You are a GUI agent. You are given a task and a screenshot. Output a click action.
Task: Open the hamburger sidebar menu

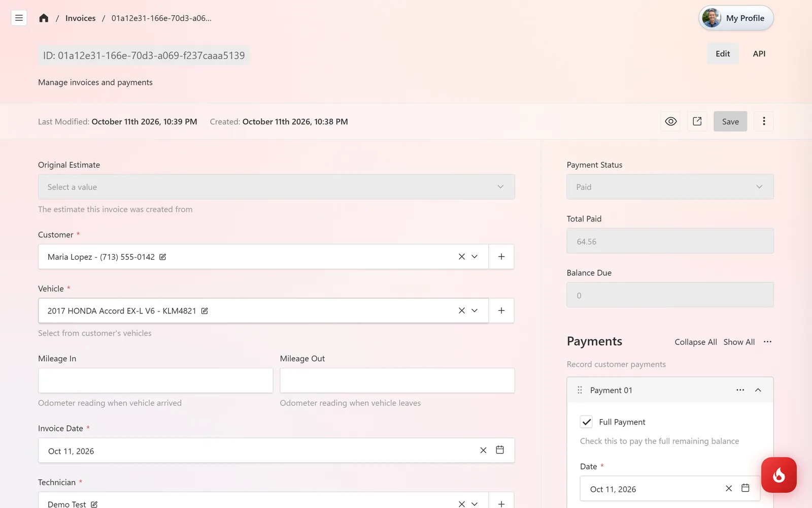19,18
